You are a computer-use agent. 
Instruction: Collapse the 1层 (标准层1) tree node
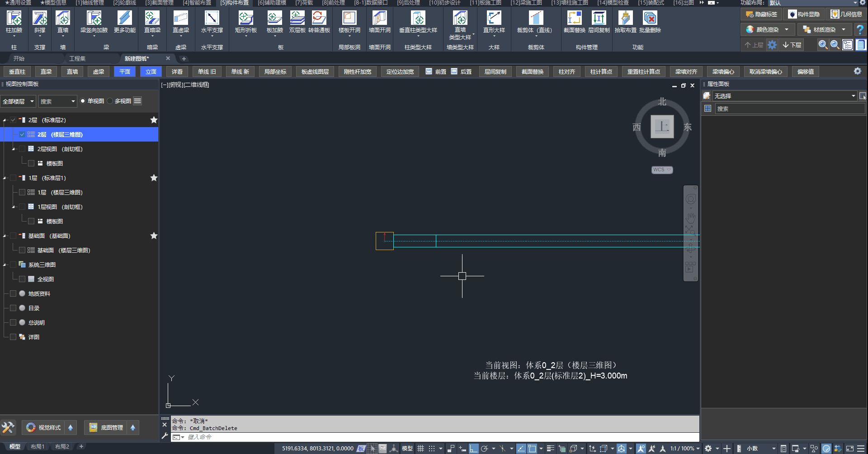click(x=5, y=178)
